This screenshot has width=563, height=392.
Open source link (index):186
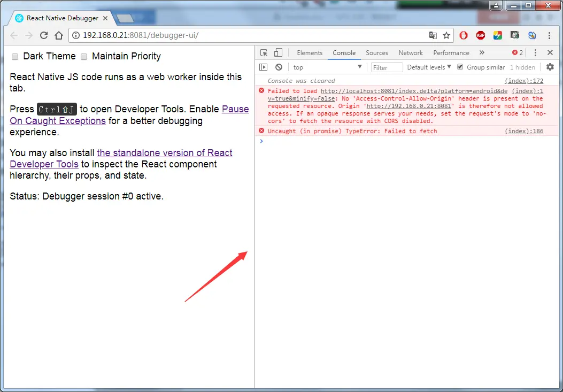pyautogui.click(x=524, y=131)
